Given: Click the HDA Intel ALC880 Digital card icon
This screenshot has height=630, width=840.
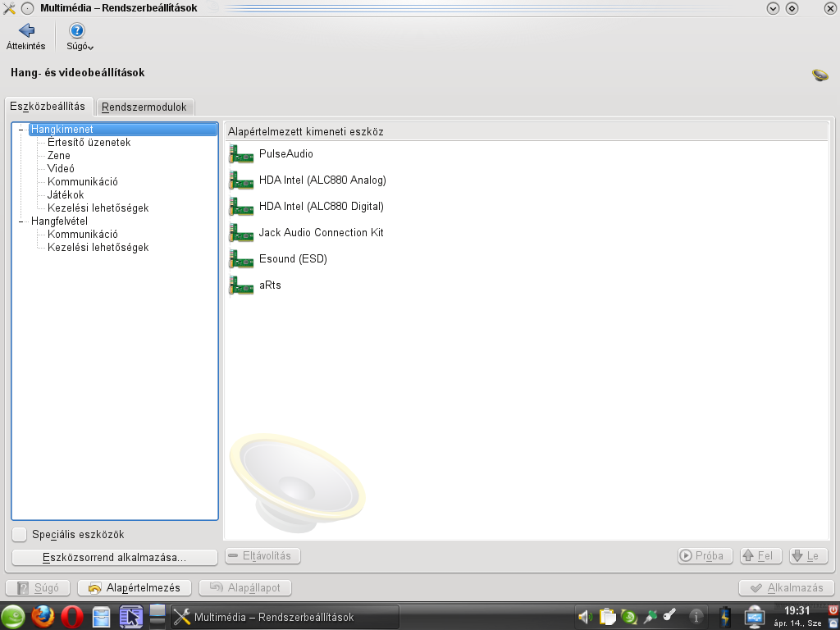Looking at the screenshot, I should click(x=241, y=207).
